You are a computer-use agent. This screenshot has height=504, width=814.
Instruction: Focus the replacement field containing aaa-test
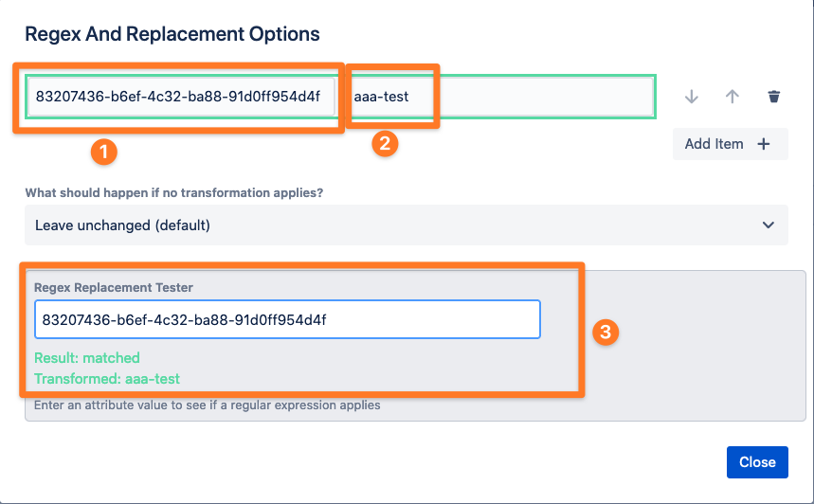coord(500,97)
